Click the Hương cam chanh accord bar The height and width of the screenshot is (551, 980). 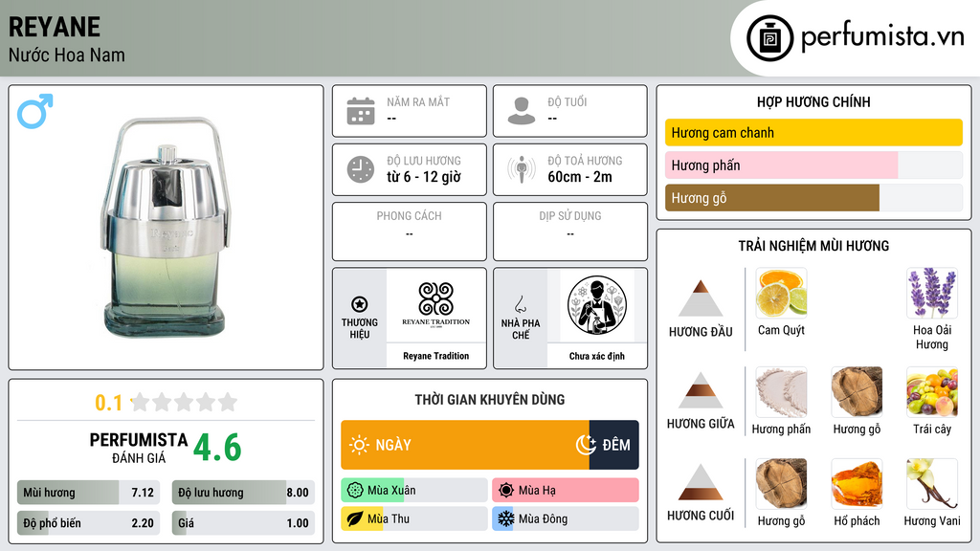click(813, 132)
